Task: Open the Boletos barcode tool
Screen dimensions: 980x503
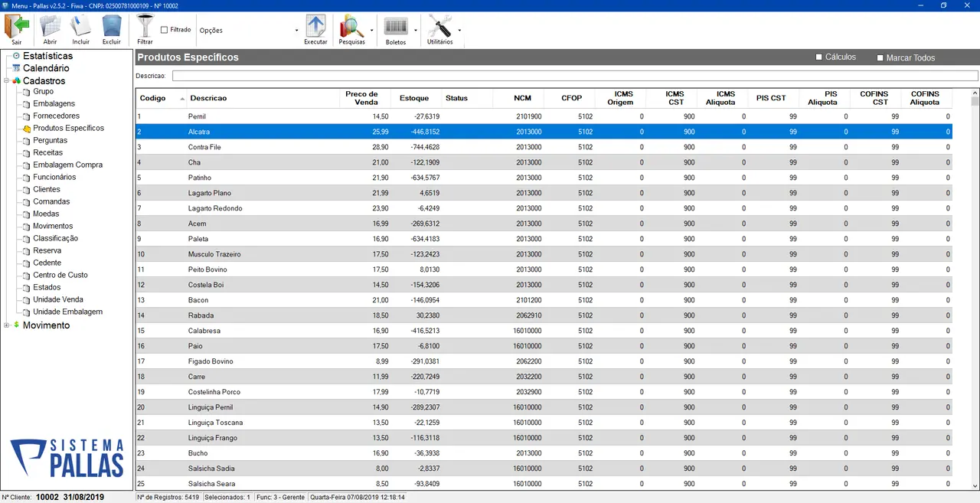Action: [396, 27]
